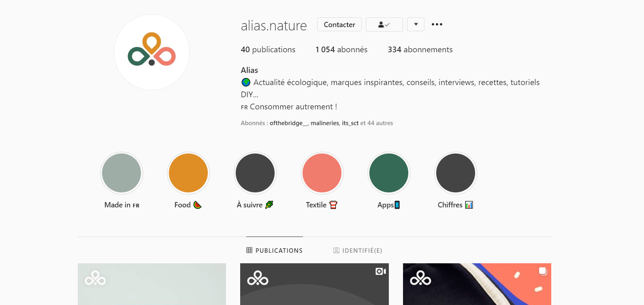Screen dimensions: 644x305
Task: Click the Consommer autrement ! bio line
Action: [x=289, y=107]
